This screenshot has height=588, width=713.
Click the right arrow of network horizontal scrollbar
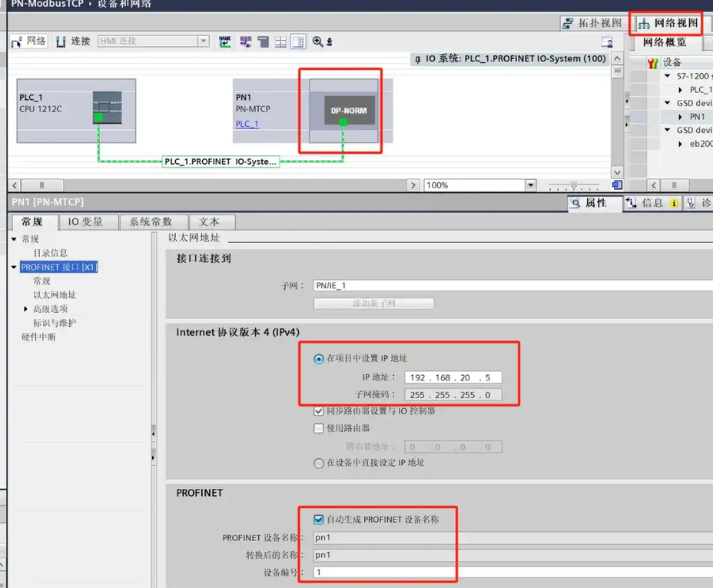tap(413, 185)
